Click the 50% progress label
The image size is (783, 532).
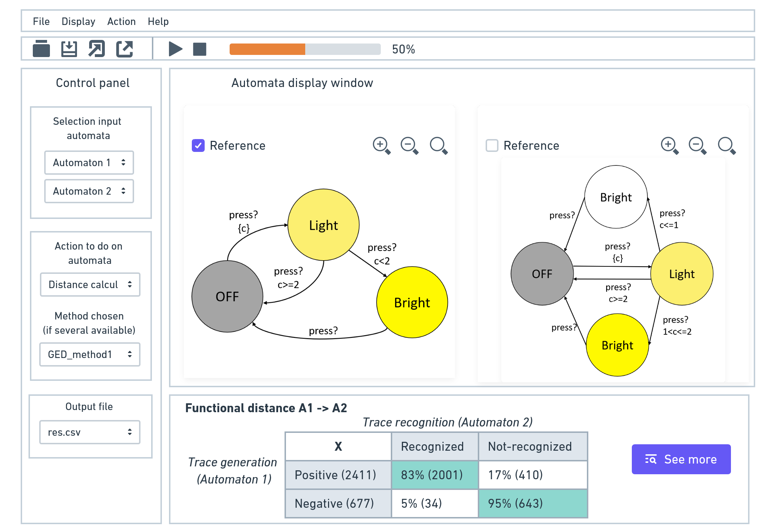[403, 49]
